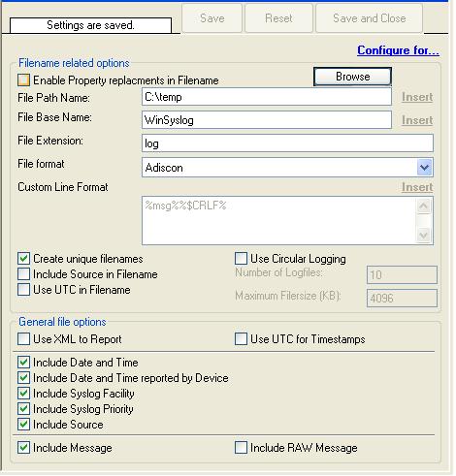Screen dimensions: 456x476
Task: Click into the File Extension field
Action: [287, 143]
